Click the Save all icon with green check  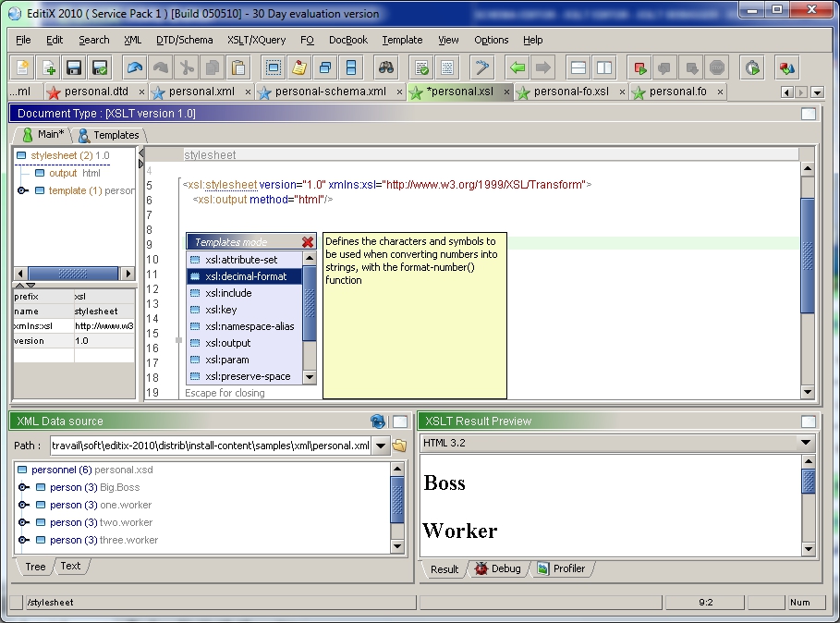click(100, 67)
